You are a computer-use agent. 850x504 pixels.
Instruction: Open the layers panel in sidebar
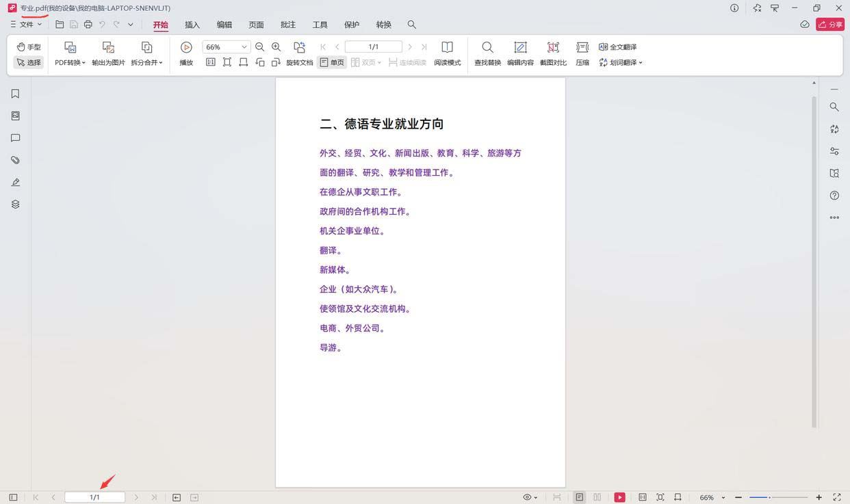click(x=15, y=204)
